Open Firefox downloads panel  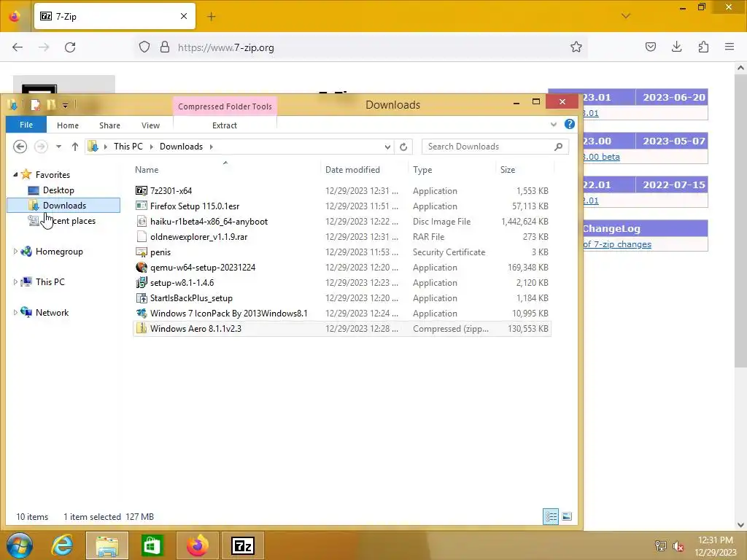[x=676, y=47]
